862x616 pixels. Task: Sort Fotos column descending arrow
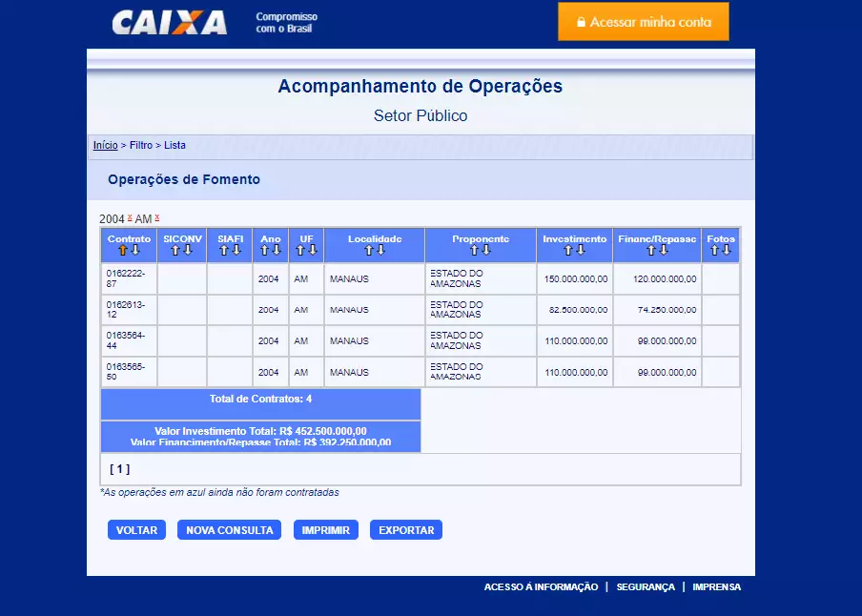727,250
